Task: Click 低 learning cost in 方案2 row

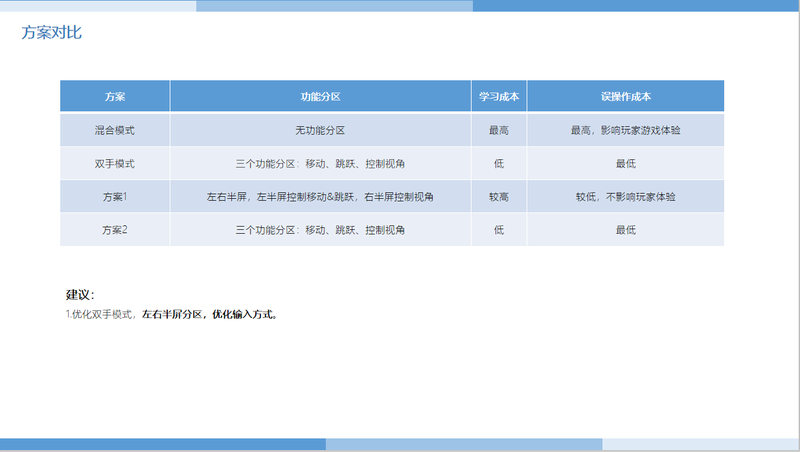Action: tap(499, 230)
